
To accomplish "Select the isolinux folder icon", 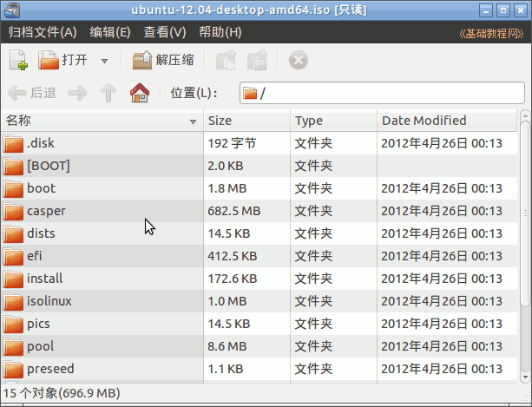I will (14, 301).
